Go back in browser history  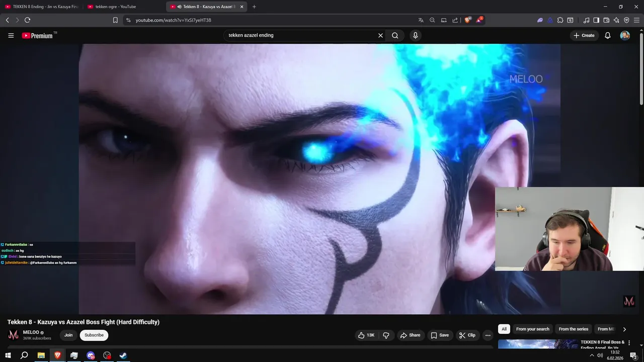pyautogui.click(x=7, y=20)
